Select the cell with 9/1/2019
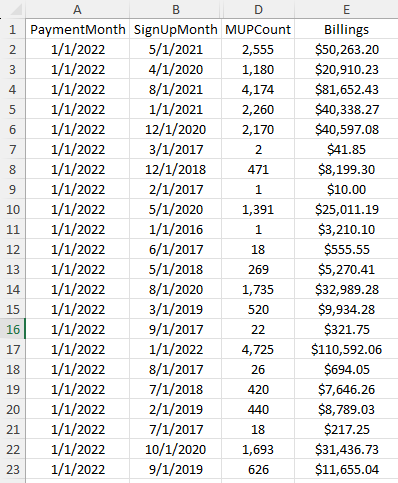 [176, 469]
